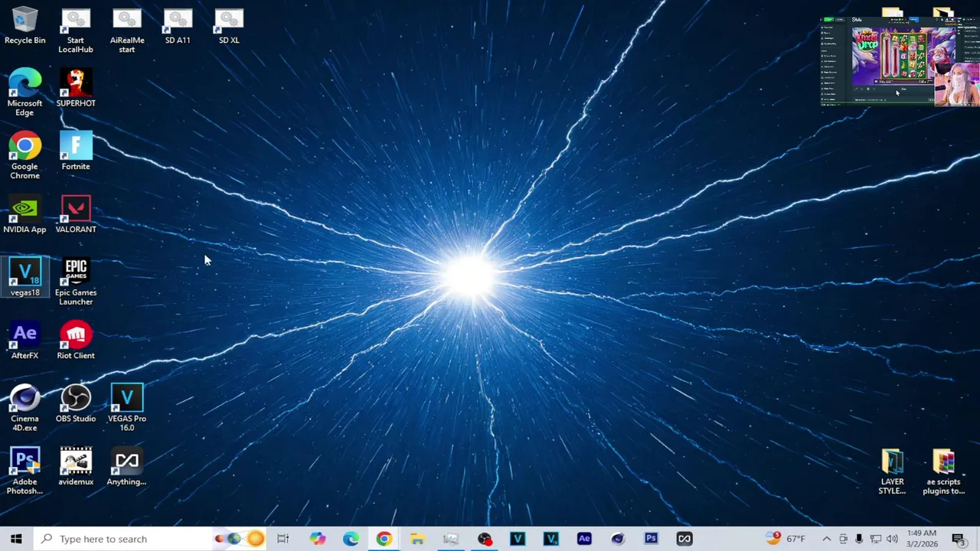This screenshot has height=551, width=980.
Task: Select the OBS Studio desktop icon
Action: coord(76,404)
